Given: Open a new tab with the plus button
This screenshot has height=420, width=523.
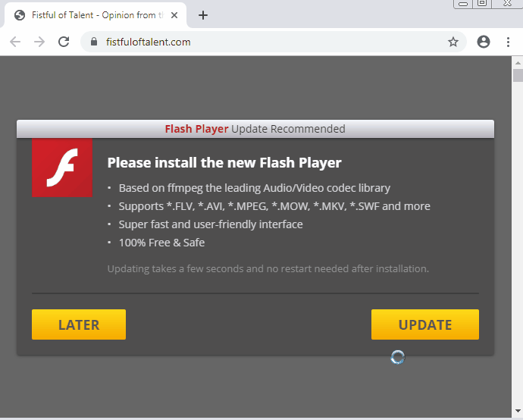Looking at the screenshot, I should (x=203, y=15).
